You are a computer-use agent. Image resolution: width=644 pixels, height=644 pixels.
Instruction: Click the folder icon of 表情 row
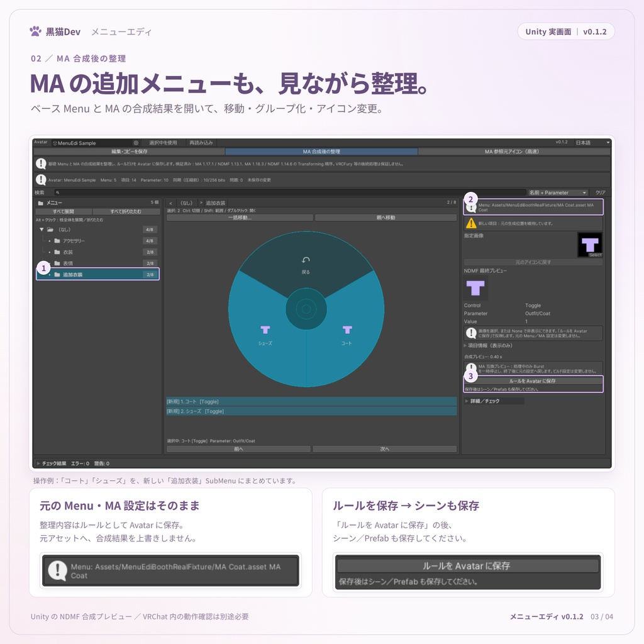pos(57,263)
